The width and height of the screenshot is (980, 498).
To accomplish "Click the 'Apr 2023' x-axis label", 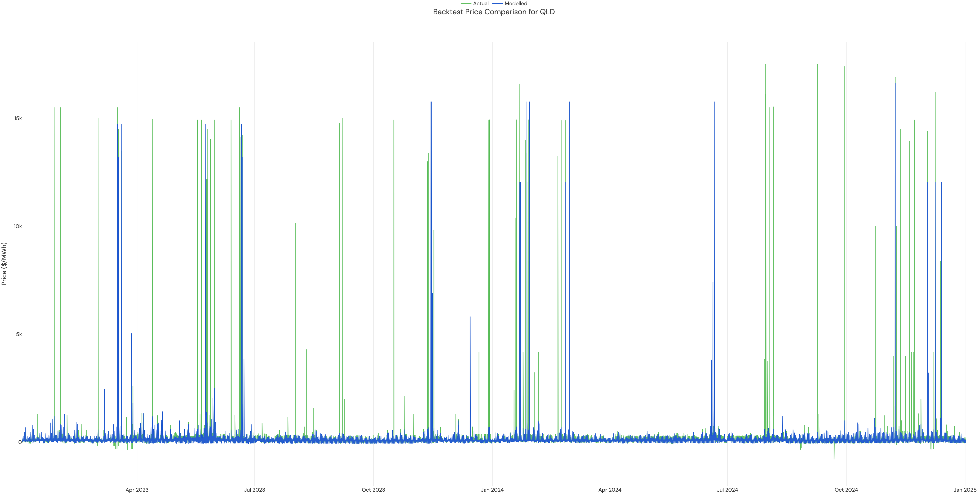I will pos(138,490).
